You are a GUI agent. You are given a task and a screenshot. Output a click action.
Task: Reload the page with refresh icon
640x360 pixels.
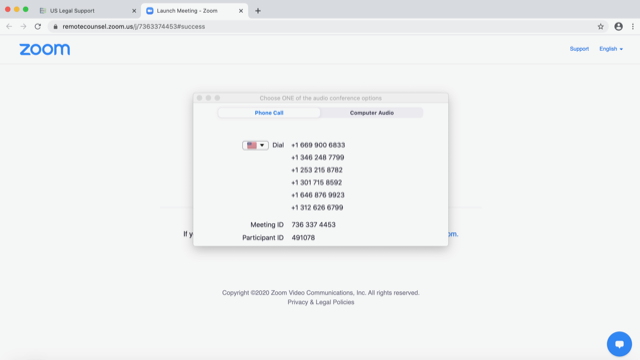[x=38, y=27]
